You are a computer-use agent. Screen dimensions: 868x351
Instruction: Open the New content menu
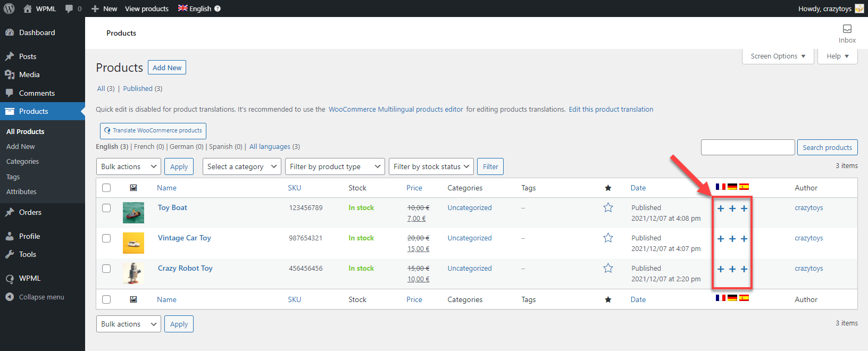tap(104, 9)
